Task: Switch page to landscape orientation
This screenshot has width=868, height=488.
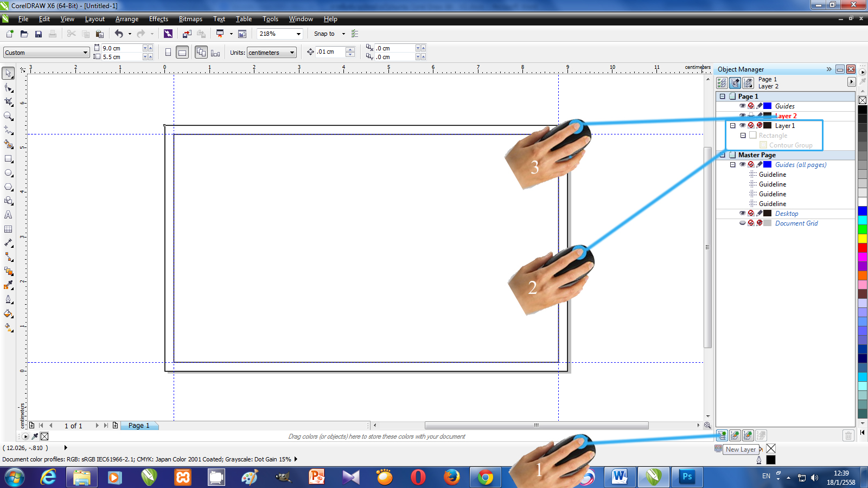Action: tap(182, 53)
